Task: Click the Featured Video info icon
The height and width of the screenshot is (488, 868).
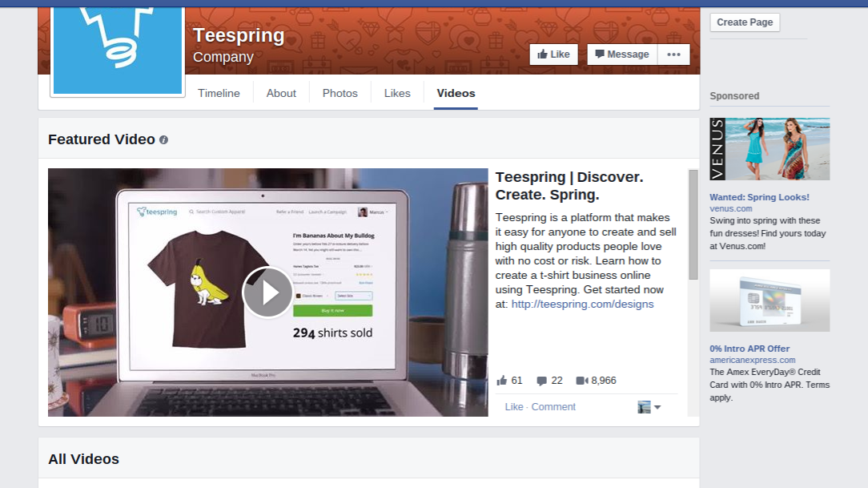Action: point(163,140)
